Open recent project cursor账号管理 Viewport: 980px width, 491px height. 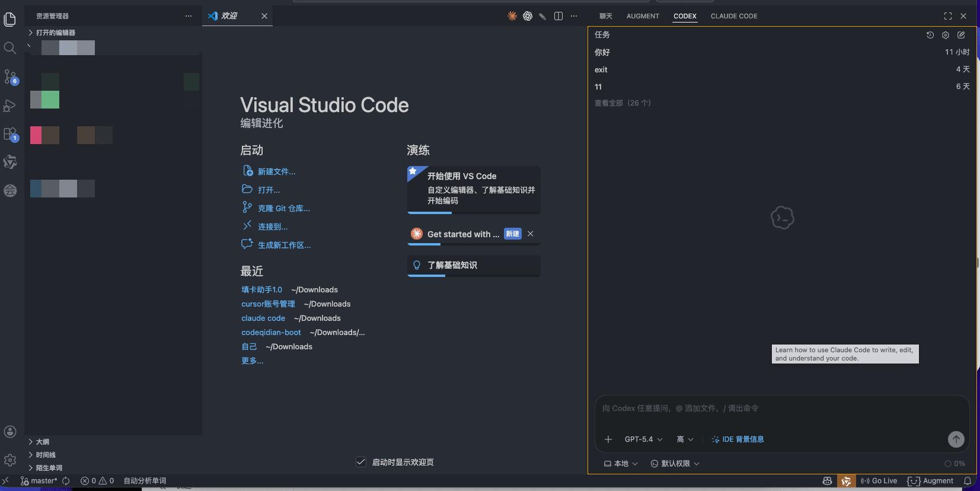[x=268, y=304]
